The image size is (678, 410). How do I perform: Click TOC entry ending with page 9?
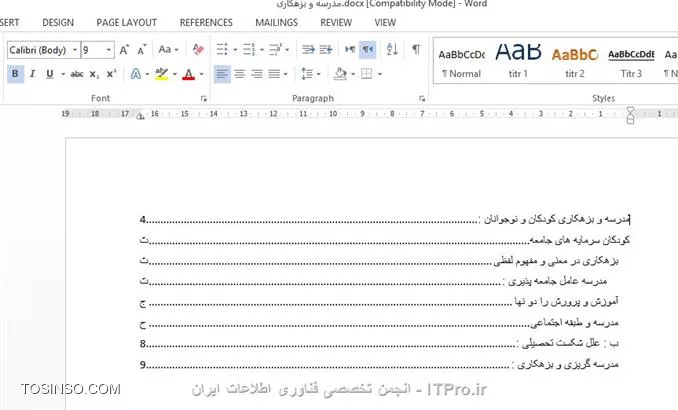coord(379,365)
